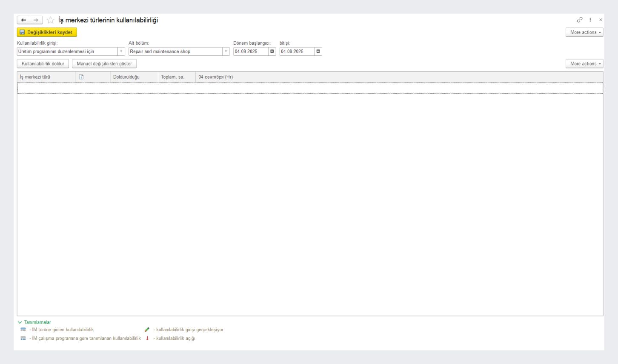
Task: Click Manuel değişiklikleri göster button
Action: [x=104, y=64]
